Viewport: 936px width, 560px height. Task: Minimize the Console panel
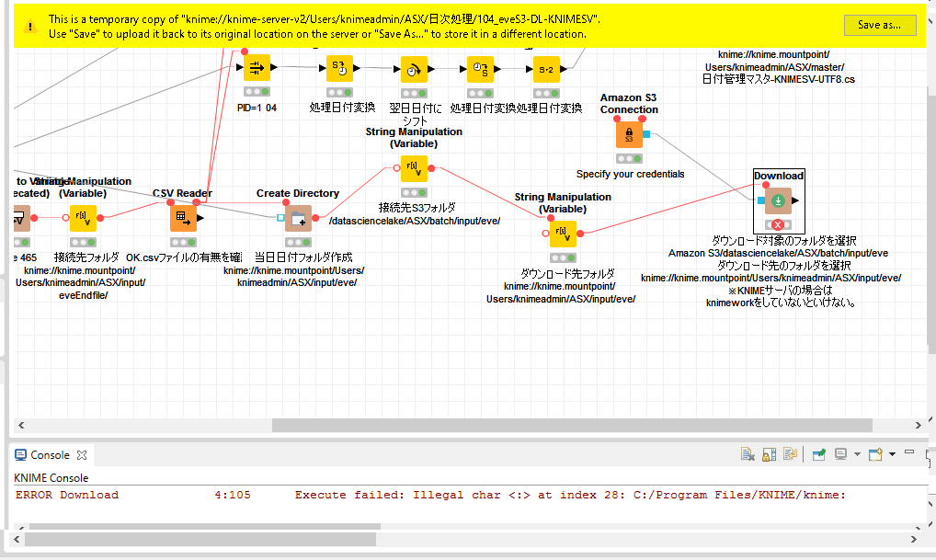coord(909,452)
